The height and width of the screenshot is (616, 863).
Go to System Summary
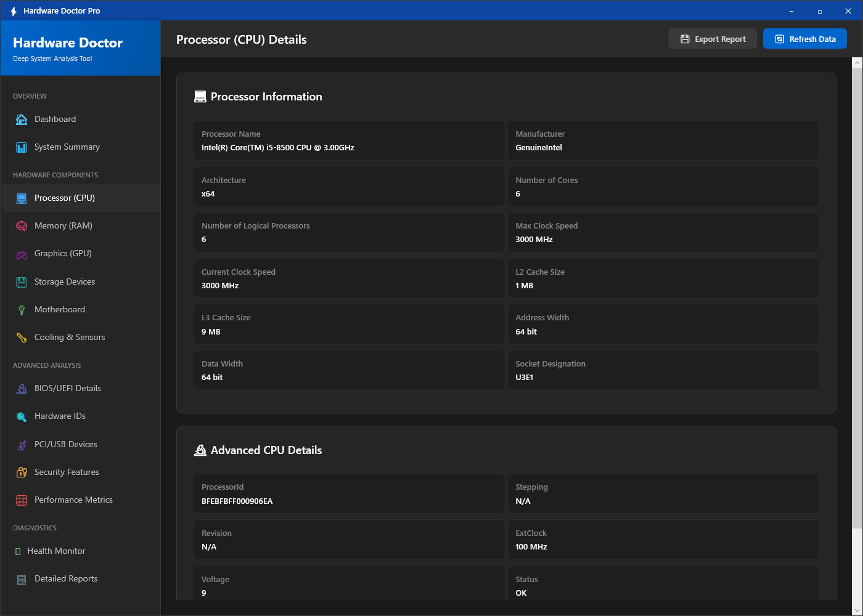(81, 147)
